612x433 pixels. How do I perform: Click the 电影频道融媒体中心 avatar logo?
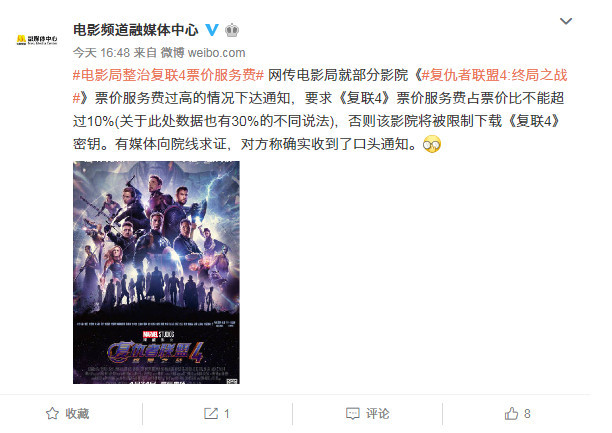coord(37,40)
